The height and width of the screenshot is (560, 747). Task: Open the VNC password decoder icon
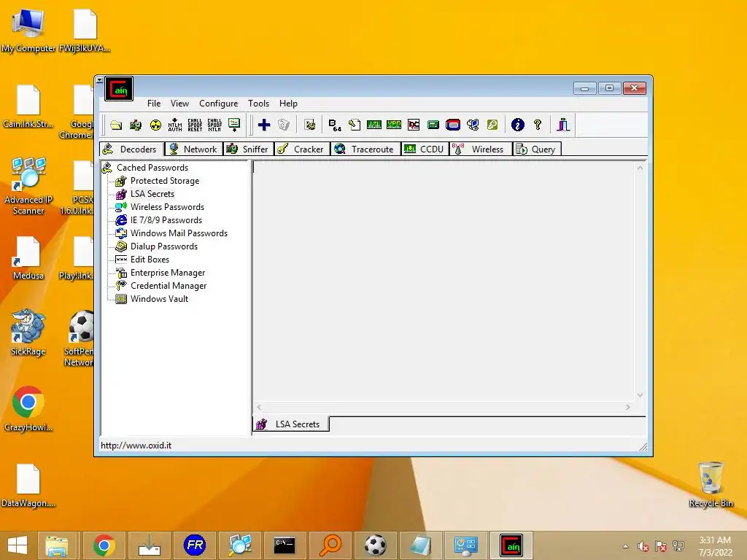pos(414,125)
